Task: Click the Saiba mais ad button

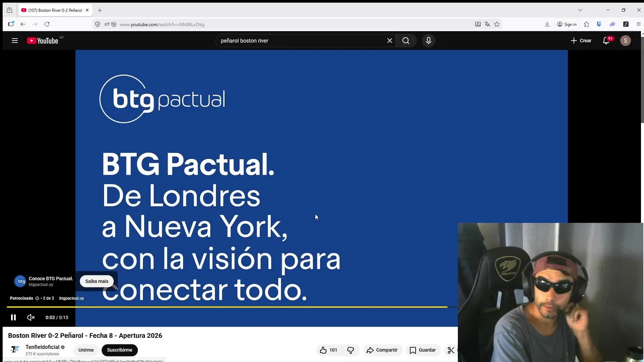Action: [97, 282]
